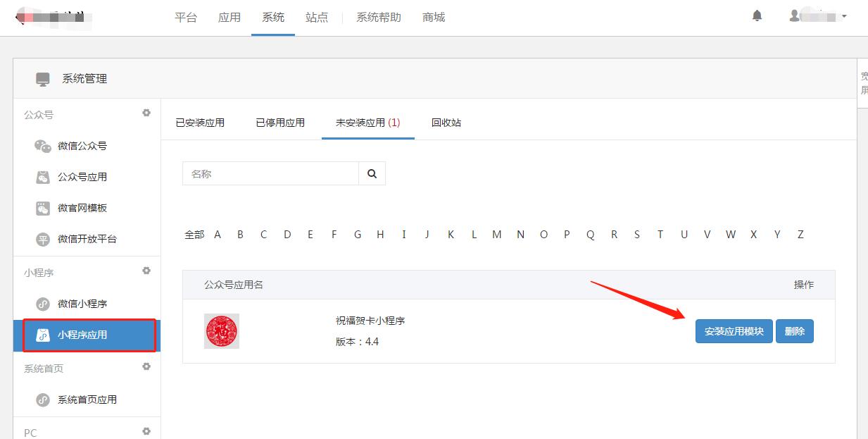Switch to the 回收站 tab
Screen dimensions: 868x439
[x=446, y=122]
